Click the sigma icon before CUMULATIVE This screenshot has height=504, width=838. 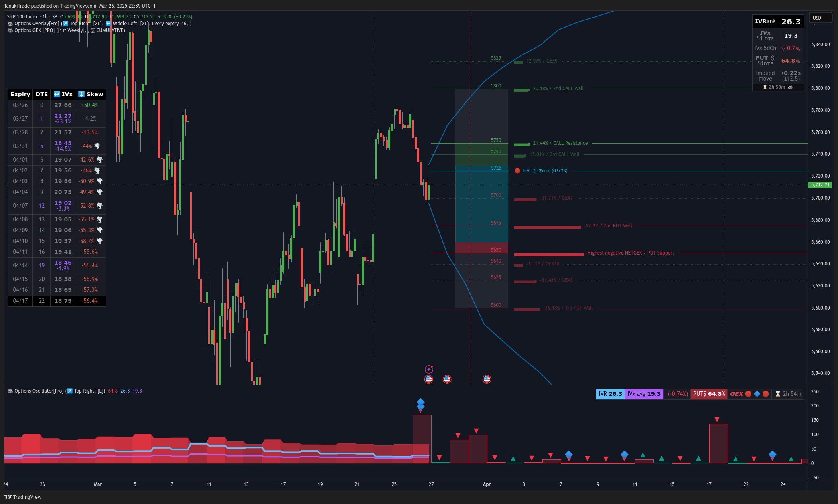pyautogui.click(x=93, y=30)
